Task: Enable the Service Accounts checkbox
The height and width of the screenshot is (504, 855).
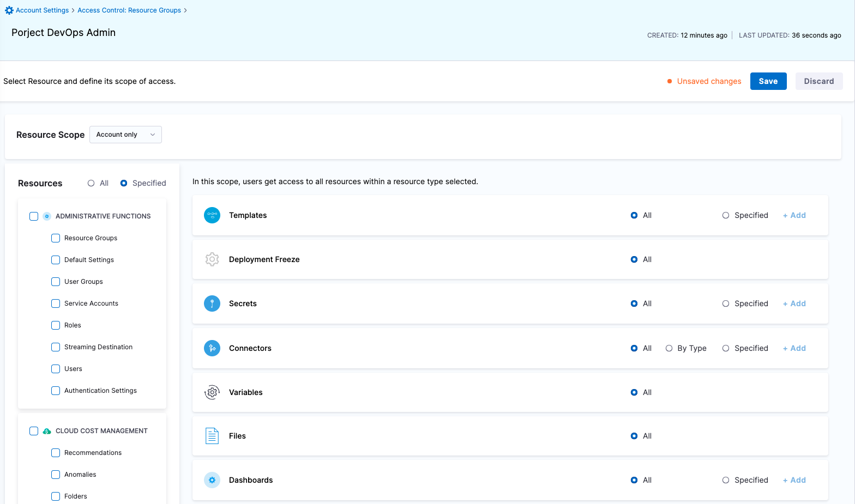Action: click(56, 303)
